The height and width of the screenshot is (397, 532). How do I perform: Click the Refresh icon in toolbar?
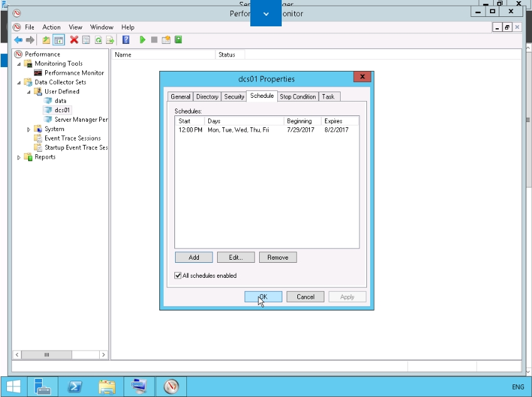98,40
